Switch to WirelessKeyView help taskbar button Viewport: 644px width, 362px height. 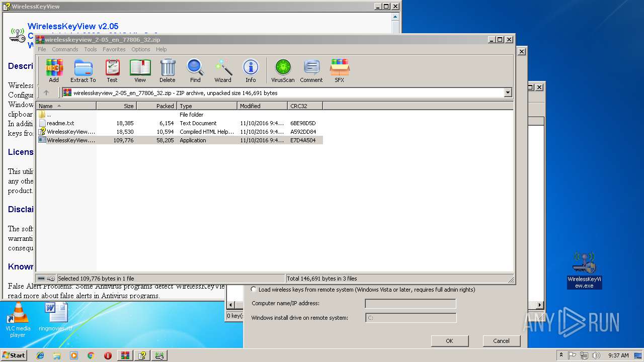click(143, 355)
